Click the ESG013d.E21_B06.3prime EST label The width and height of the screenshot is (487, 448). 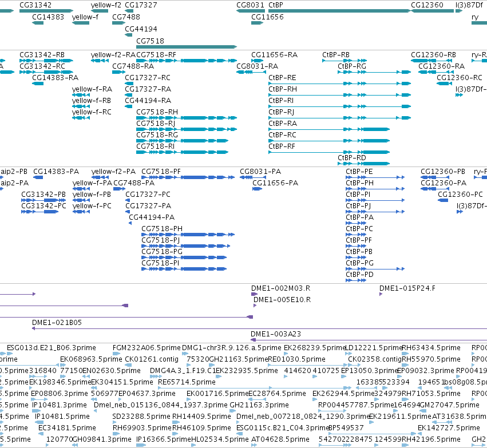(x=52, y=348)
